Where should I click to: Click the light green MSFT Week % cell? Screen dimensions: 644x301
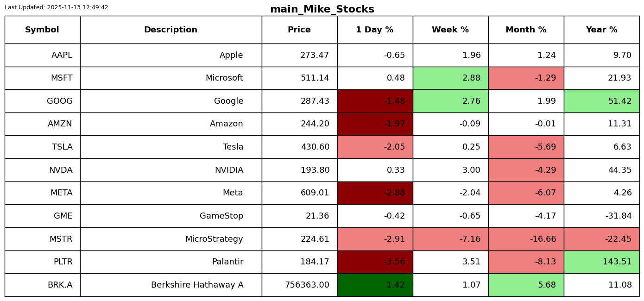(x=450, y=78)
